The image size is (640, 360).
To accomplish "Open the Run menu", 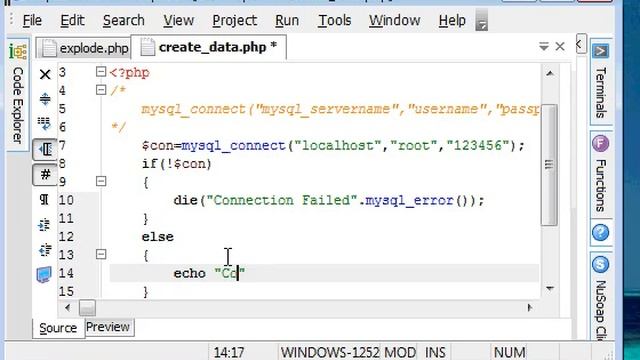I will click(x=287, y=20).
